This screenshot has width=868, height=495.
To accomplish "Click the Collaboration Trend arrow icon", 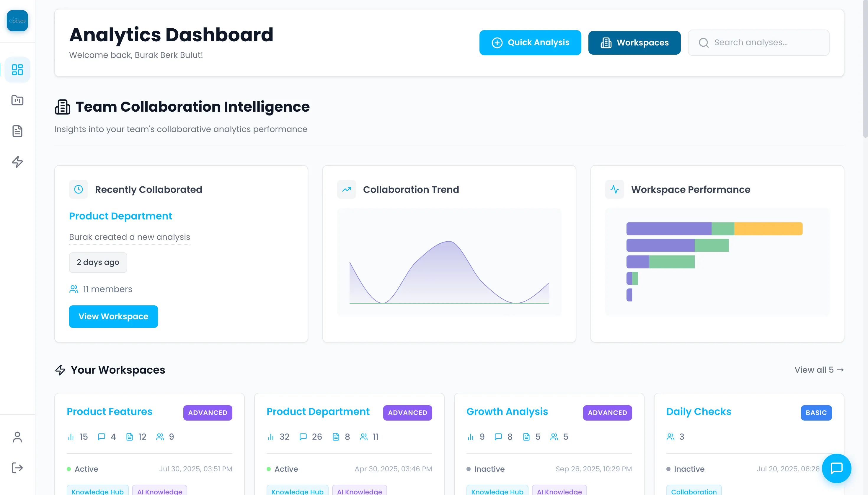I will tap(346, 189).
